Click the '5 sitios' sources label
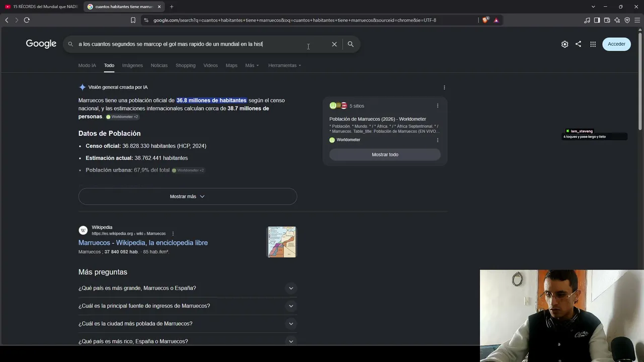644x362 pixels. [357, 106]
